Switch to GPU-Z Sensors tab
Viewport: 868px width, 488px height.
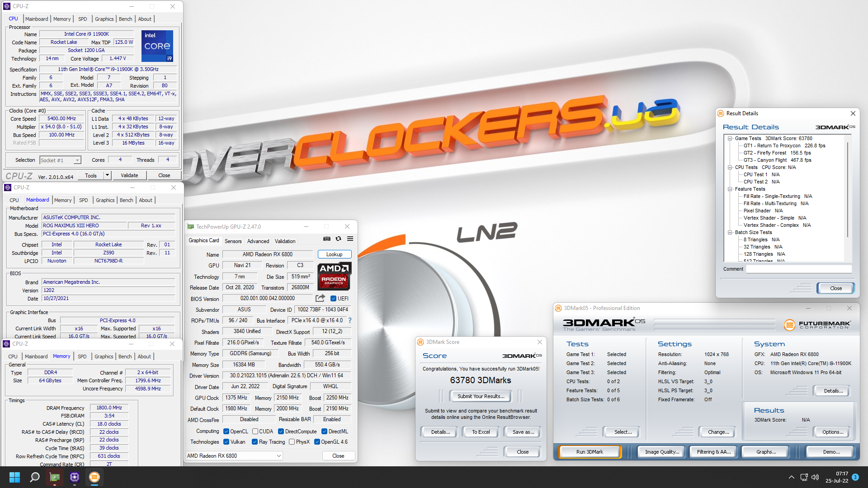(x=233, y=241)
